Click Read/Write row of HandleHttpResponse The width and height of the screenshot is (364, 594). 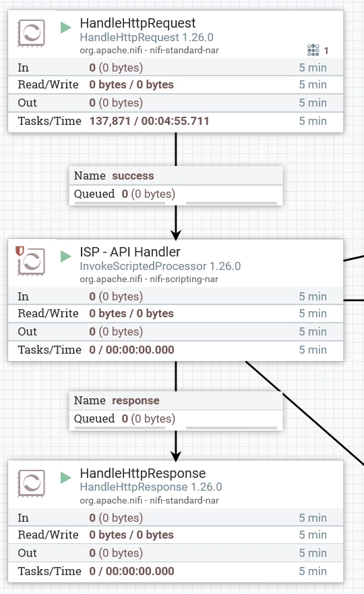pyautogui.click(x=175, y=535)
